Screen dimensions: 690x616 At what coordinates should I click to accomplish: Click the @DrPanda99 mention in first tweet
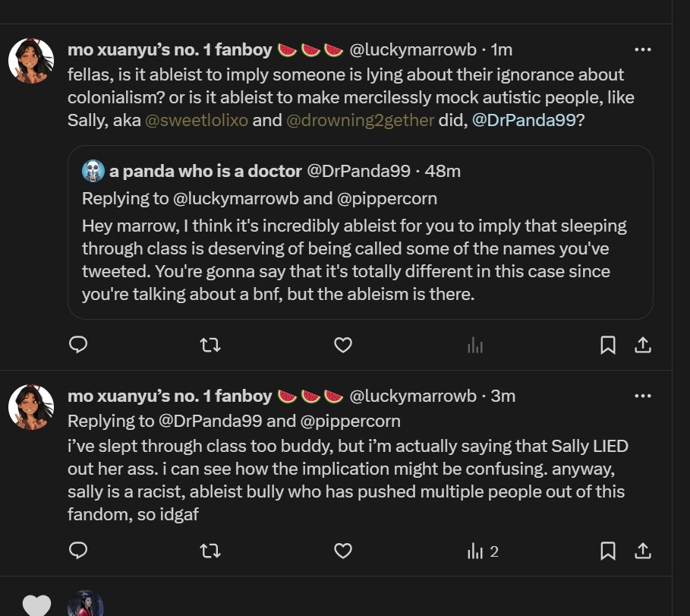click(x=524, y=120)
